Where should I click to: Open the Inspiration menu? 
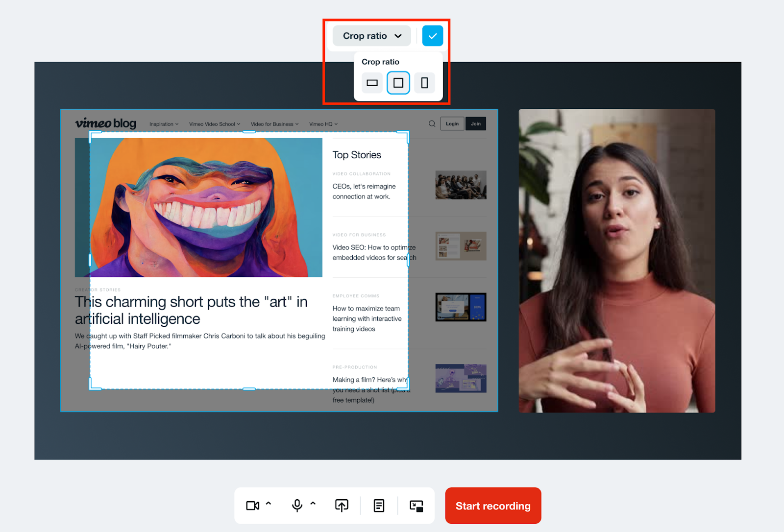(x=164, y=124)
